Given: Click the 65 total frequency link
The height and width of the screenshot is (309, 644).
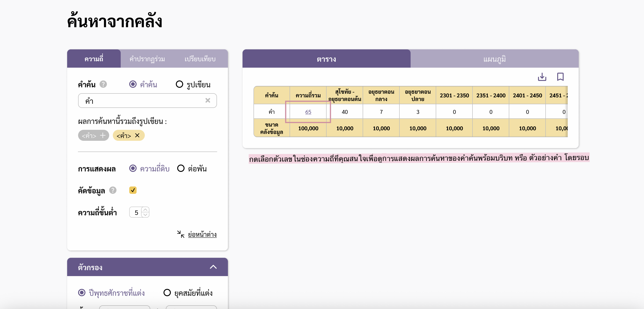Looking at the screenshot, I should [308, 112].
